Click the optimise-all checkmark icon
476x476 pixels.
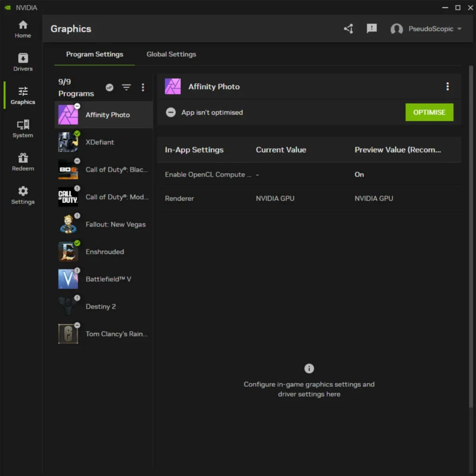pyautogui.click(x=110, y=87)
